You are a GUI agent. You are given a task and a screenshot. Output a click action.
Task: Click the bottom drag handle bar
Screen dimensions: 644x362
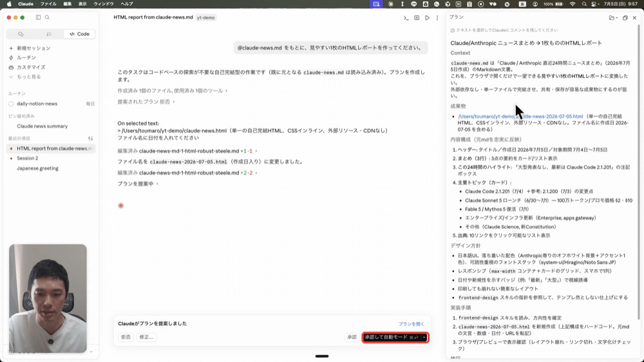[322, 356]
